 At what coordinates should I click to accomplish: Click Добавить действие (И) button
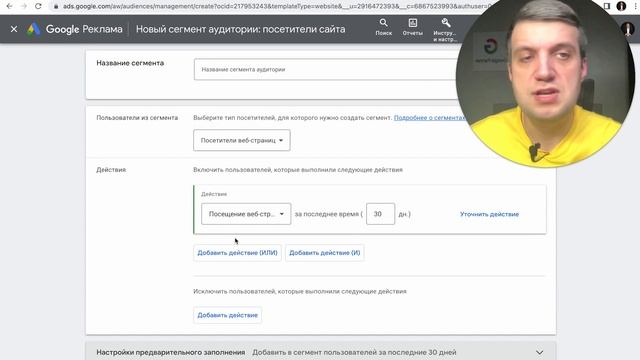coord(325,253)
